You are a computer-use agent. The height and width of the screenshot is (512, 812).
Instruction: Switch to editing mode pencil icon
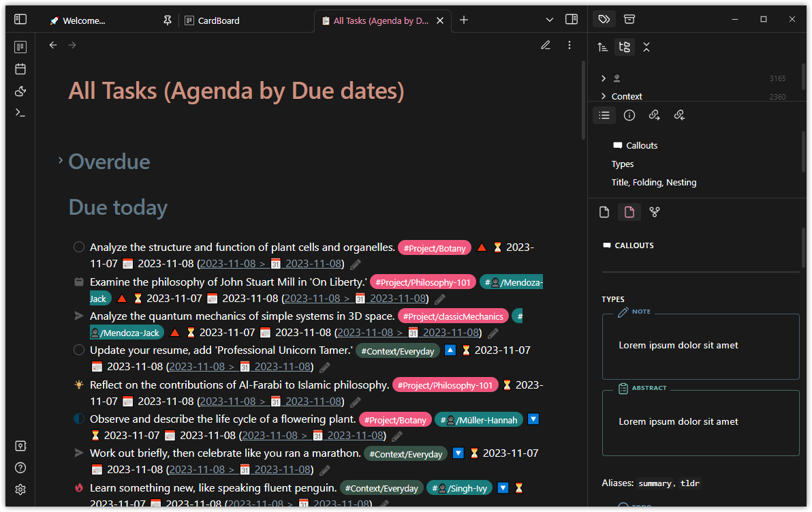[x=545, y=45]
